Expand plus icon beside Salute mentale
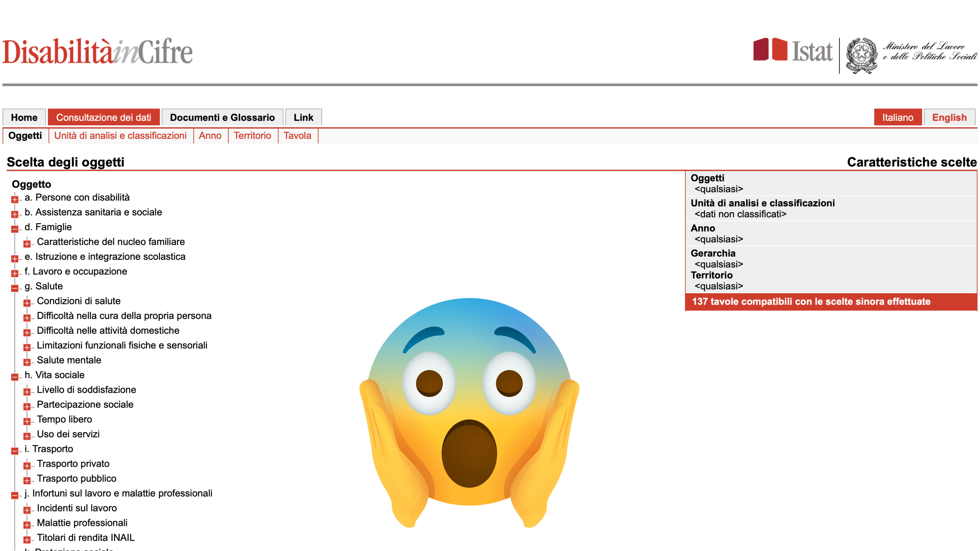Image resolution: width=980 pixels, height=551 pixels. (27, 362)
